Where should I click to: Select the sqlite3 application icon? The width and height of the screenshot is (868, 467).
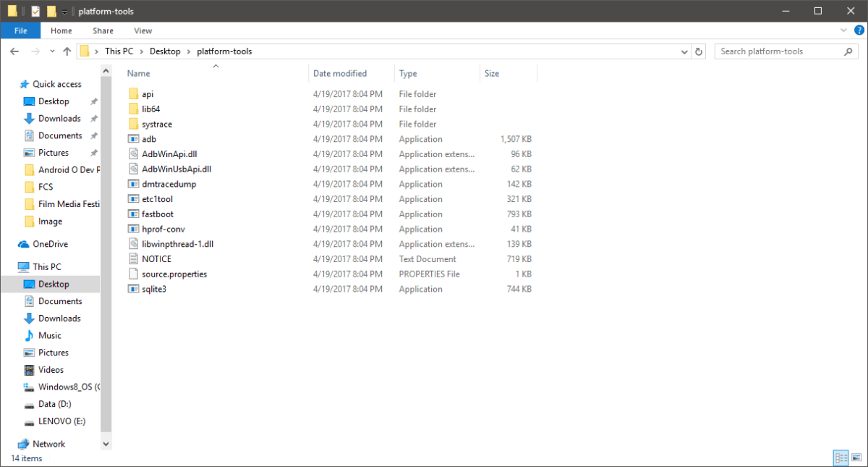(133, 289)
